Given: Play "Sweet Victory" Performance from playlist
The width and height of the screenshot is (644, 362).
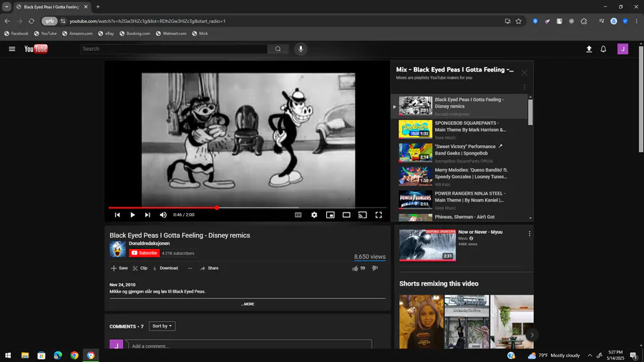Looking at the screenshot, I should pyautogui.click(x=459, y=152).
